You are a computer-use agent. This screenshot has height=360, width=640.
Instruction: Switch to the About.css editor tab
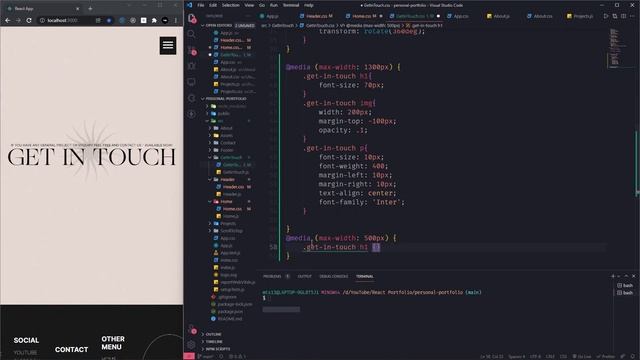(x=543, y=16)
